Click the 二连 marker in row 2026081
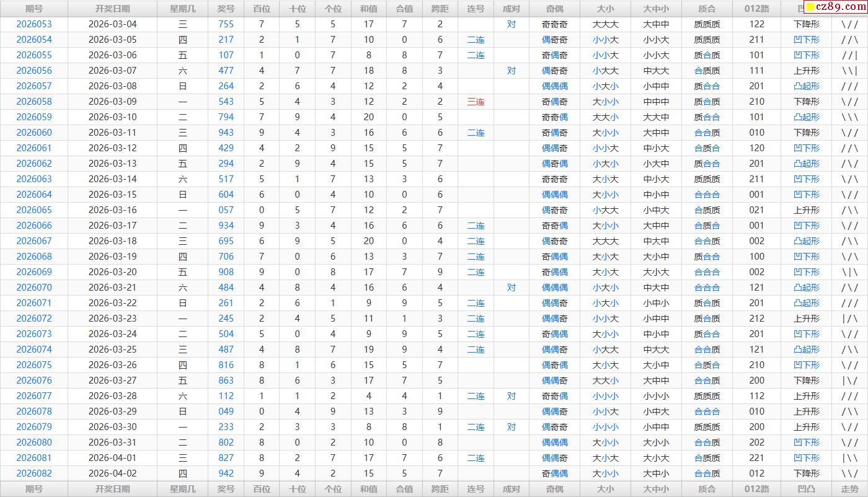868x497 pixels. click(476, 458)
